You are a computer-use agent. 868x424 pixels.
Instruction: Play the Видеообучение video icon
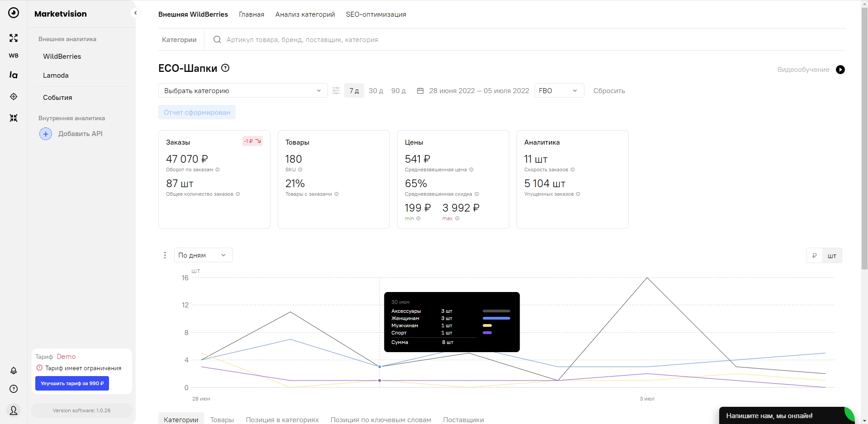click(840, 70)
